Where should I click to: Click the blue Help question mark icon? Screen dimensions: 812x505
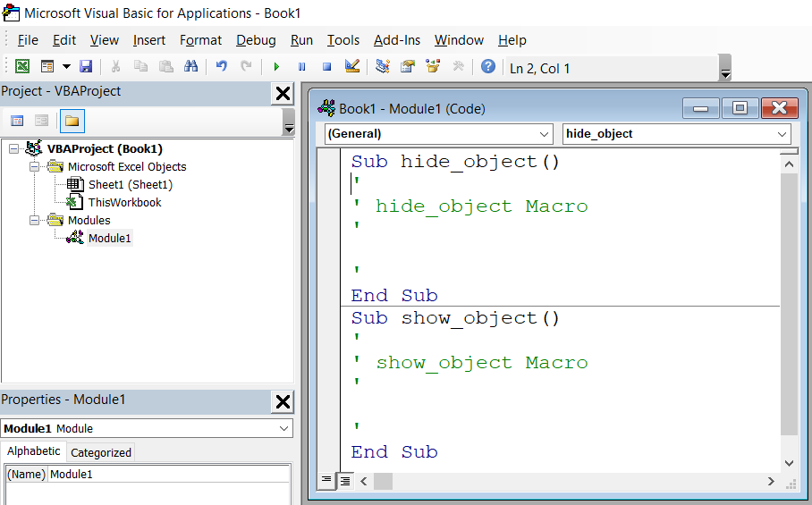point(487,67)
